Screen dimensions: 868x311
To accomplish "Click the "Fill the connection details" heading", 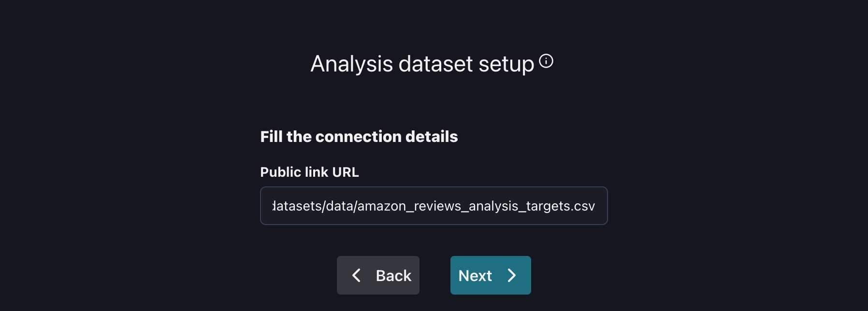I will pos(359,137).
